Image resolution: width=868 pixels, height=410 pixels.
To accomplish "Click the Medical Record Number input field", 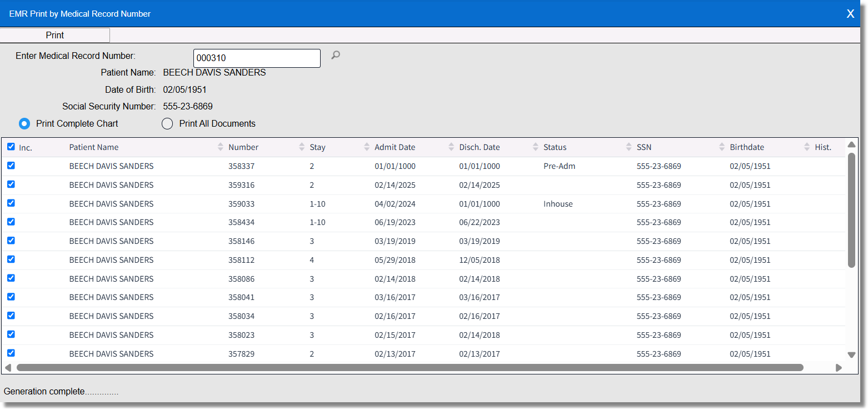I will coord(257,58).
